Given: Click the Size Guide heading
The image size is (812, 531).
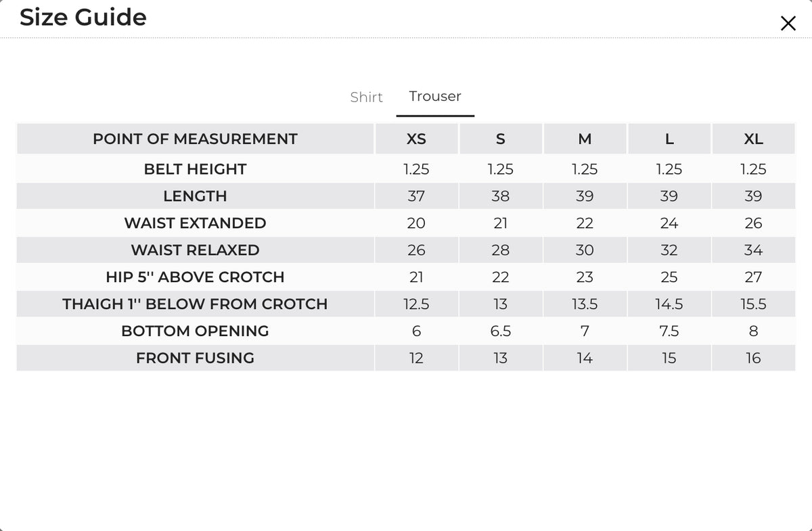Looking at the screenshot, I should pyautogui.click(x=83, y=17).
